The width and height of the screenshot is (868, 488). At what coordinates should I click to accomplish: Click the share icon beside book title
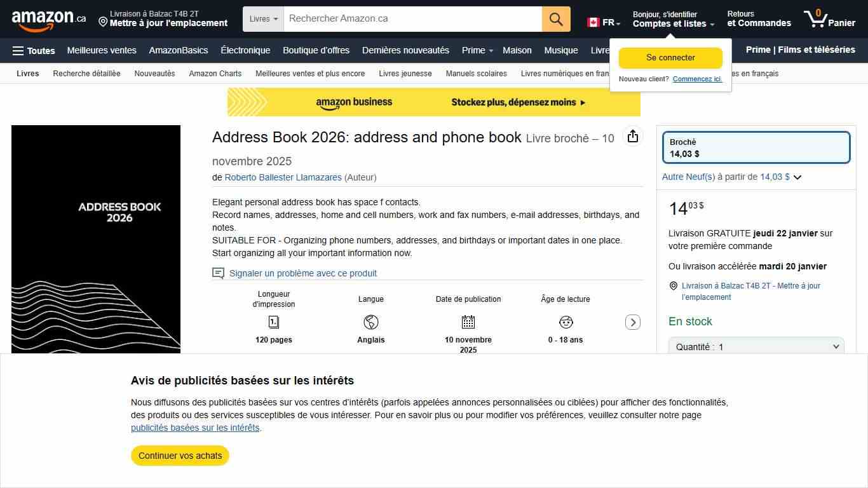[x=632, y=137]
